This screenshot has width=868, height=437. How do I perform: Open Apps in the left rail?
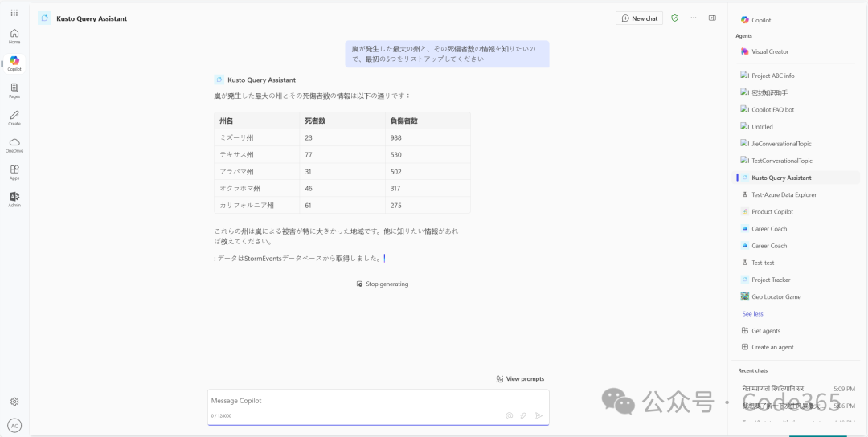14,173
